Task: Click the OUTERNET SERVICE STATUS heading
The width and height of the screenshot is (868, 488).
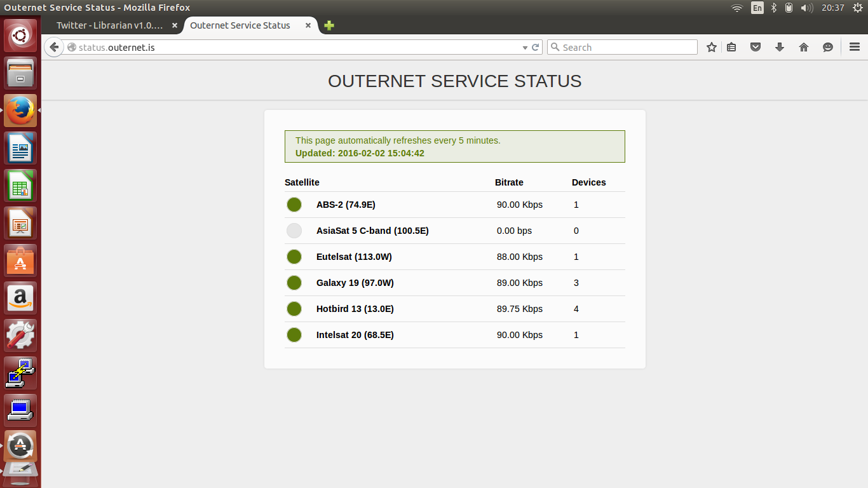Action: [x=455, y=81]
